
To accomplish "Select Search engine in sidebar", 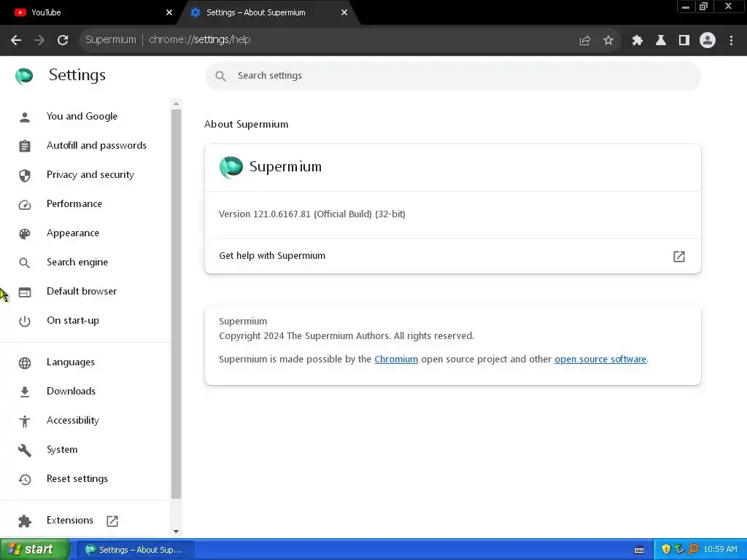I will pyautogui.click(x=77, y=262).
